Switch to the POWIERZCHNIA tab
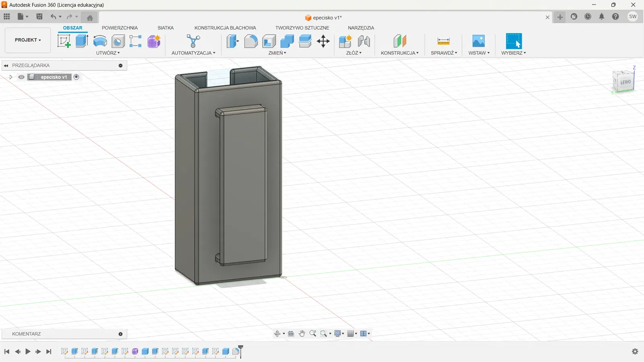 (x=120, y=28)
